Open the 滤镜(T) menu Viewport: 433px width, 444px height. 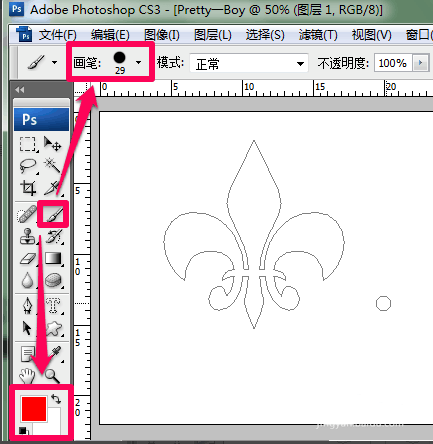coord(318,35)
